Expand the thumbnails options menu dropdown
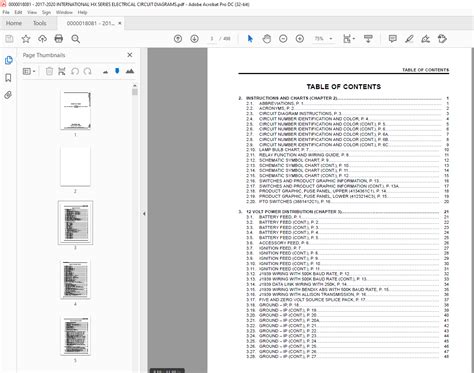This screenshot has height=373, width=474. click(29, 71)
